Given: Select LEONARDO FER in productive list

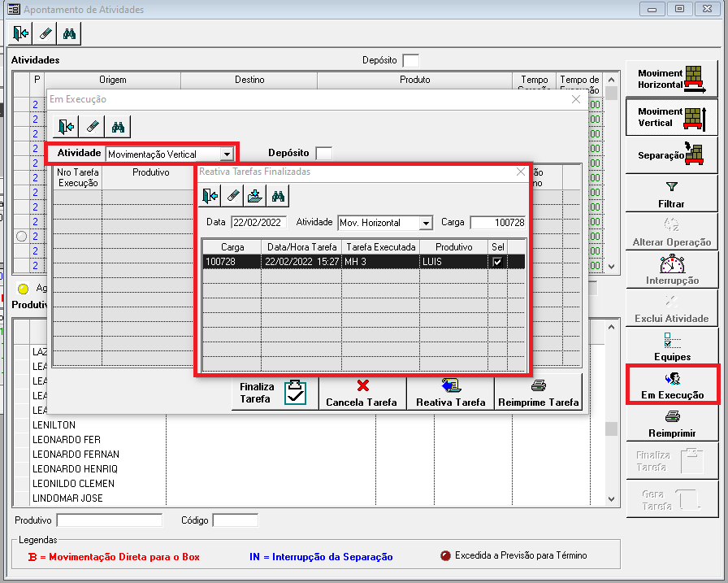Looking at the screenshot, I should pyautogui.click(x=98, y=439).
